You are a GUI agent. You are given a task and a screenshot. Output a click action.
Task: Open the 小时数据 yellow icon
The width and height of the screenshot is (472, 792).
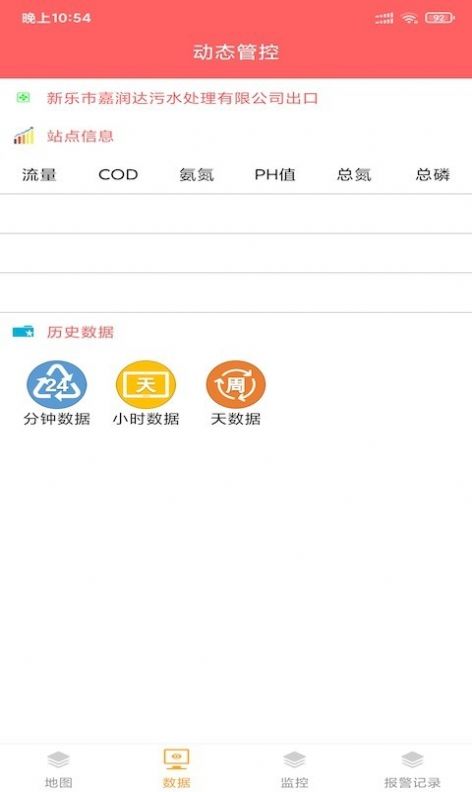(146, 385)
